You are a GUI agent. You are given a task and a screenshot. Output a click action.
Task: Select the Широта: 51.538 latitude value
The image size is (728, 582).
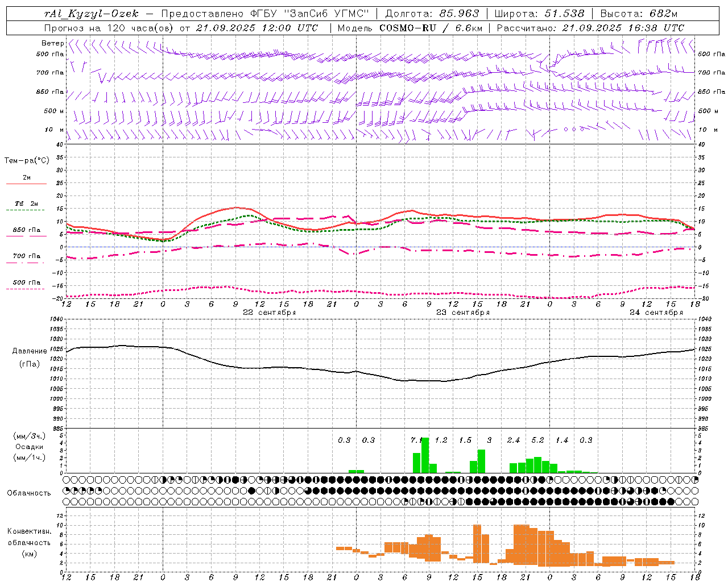539,14
